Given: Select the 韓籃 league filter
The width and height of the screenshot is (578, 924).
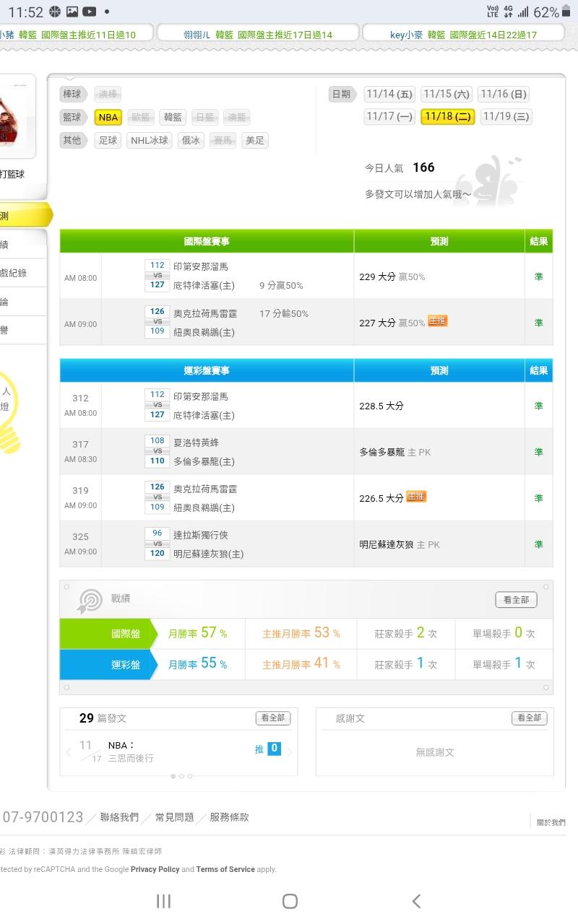Looking at the screenshot, I should 173,117.
